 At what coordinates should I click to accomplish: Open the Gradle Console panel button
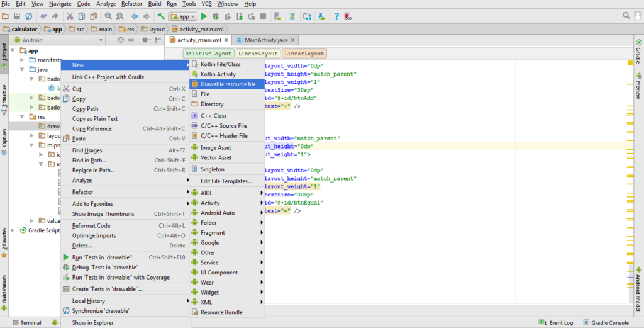[606, 323]
